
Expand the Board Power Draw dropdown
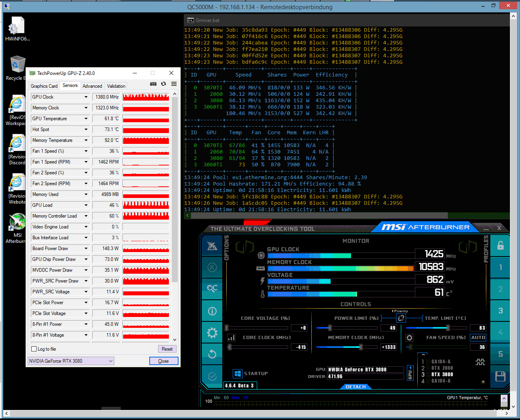tap(86, 248)
